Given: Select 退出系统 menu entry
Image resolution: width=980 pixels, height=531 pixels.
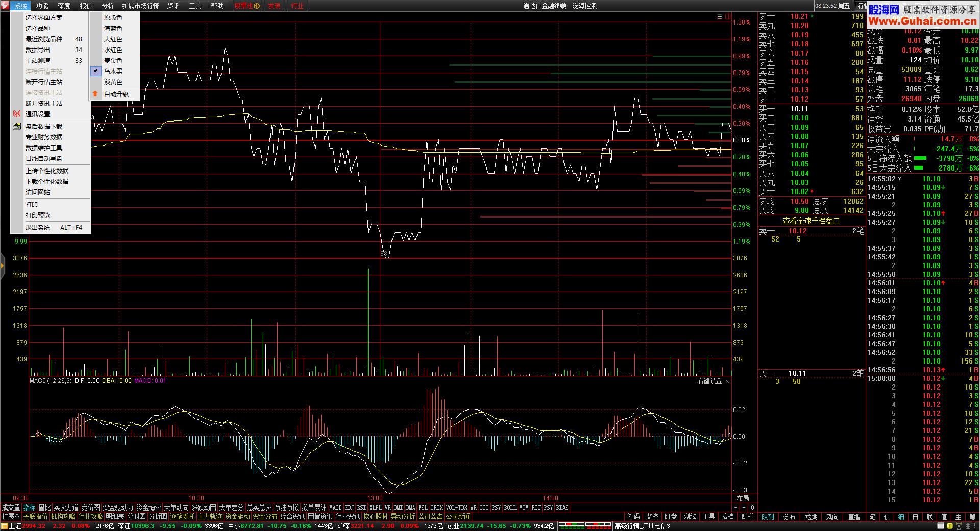Looking at the screenshot, I should tap(51, 227).
